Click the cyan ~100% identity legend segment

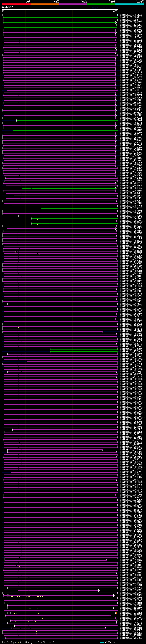[130, 4]
